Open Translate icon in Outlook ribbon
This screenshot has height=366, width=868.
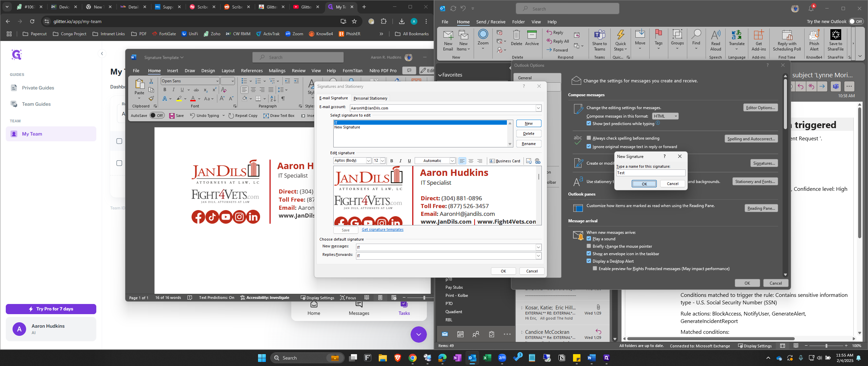point(737,40)
